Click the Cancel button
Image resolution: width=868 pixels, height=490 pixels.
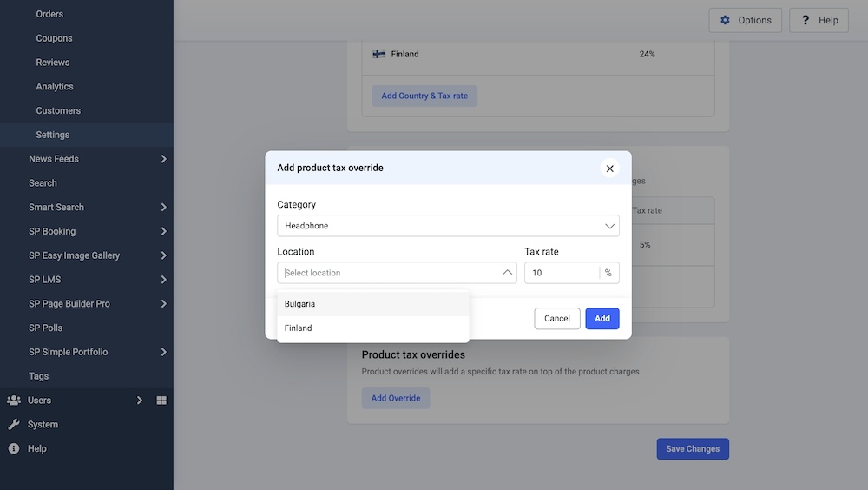[557, 319]
